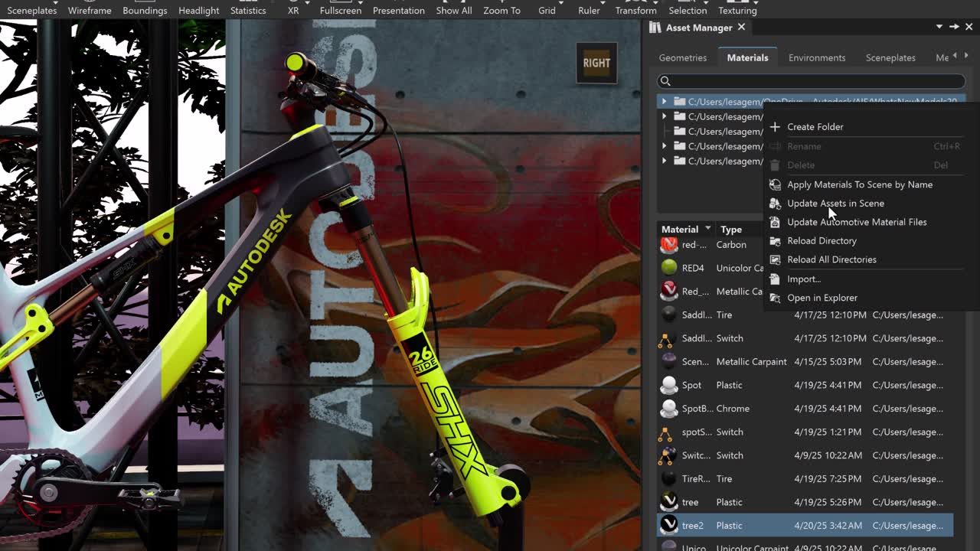Click the Spot Plastic material icon
The height and width of the screenshot is (551, 980).
coord(669,385)
